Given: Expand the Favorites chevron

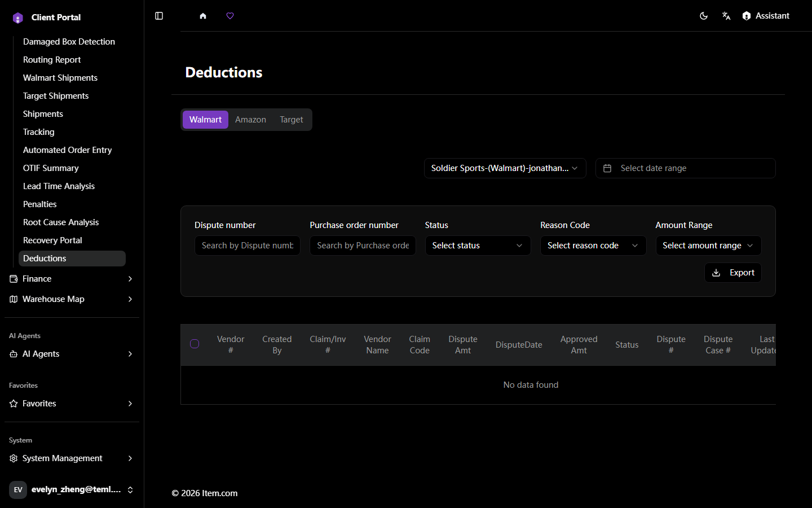Looking at the screenshot, I should point(130,404).
